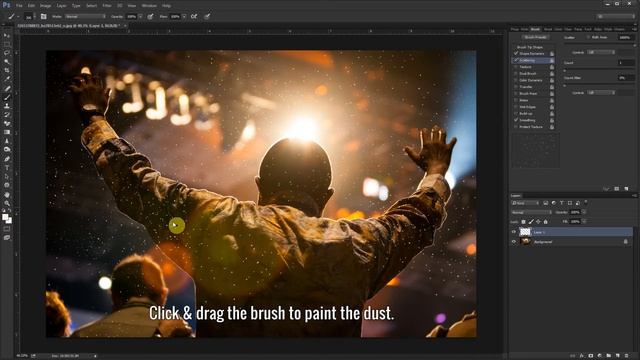Toggle pressure for opacity icon
This screenshot has height=360, width=640.
pos(150,16)
